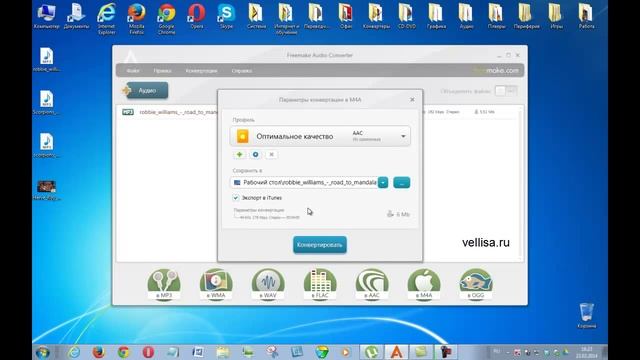
Task: Click the Игры desktop folder
Action: point(556,16)
